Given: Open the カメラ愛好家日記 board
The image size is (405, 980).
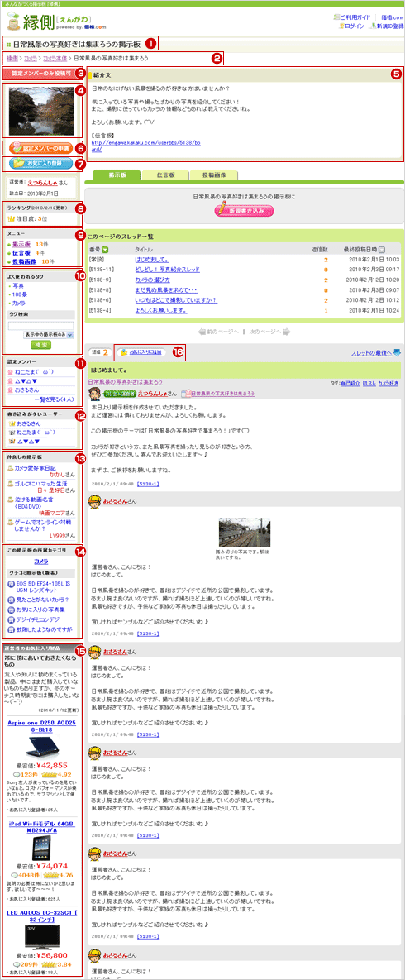Looking at the screenshot, I should coord(35,467).
